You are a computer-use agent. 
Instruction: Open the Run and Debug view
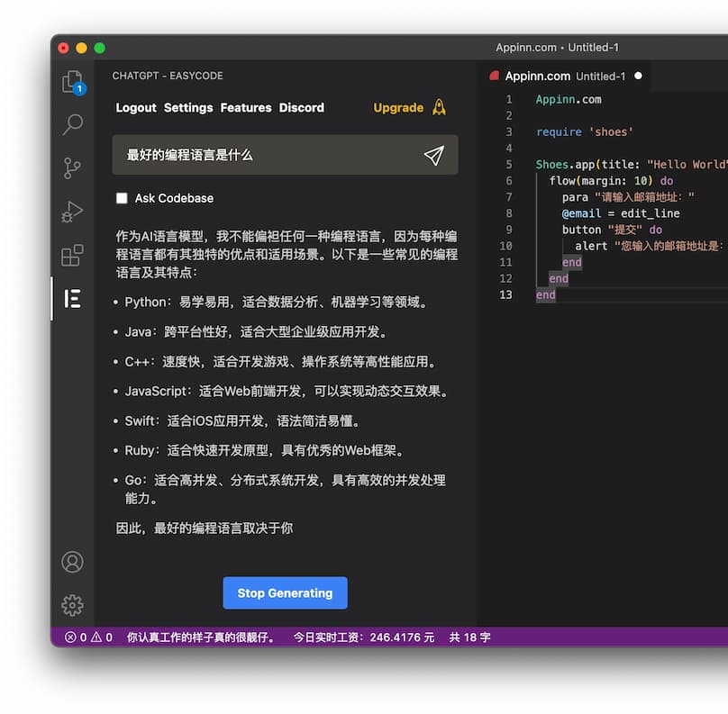click(72, 212)
